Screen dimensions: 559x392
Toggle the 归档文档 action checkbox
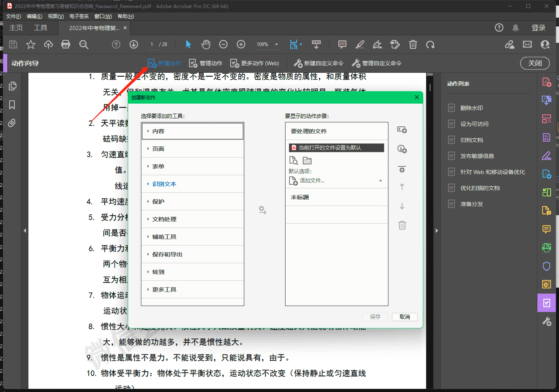[x=452, y=140]
